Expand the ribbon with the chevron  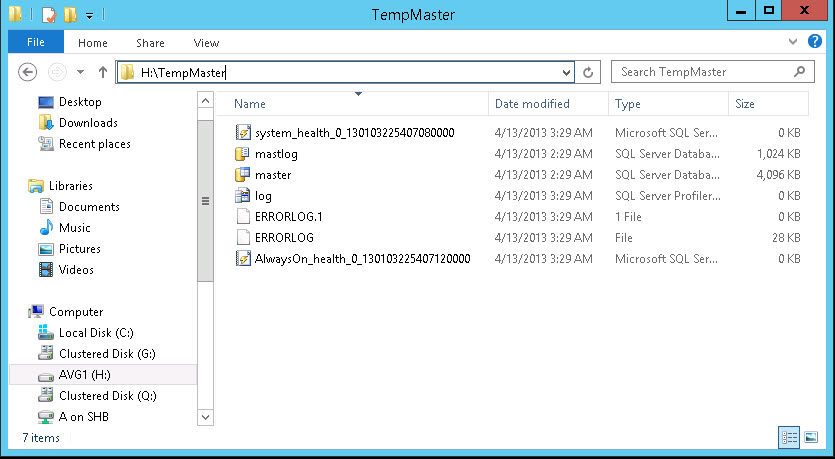[793, 42]
